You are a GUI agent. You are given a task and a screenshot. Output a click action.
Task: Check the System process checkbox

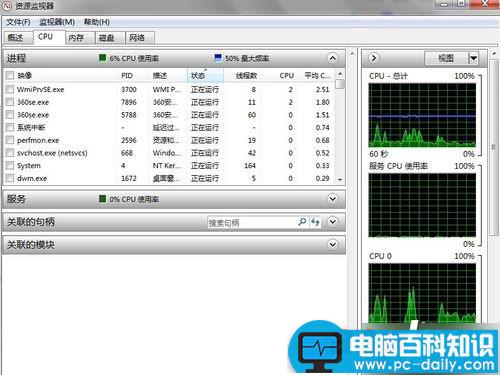click(x=10, y=165)
